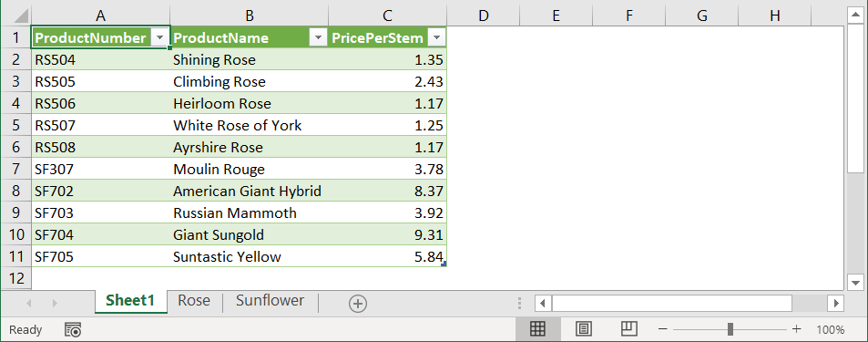Click the macro recording status icon
868x342 pixels.
tap(73, 330)
